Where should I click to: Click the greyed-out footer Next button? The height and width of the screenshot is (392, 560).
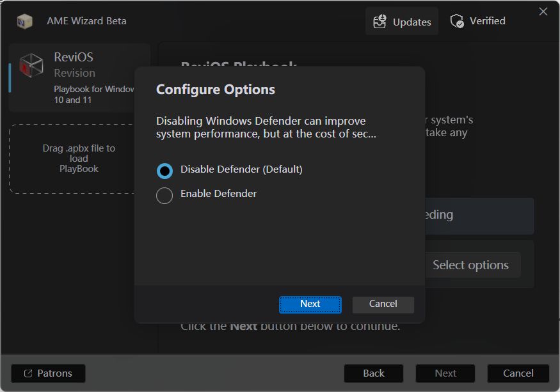[445, 373]
